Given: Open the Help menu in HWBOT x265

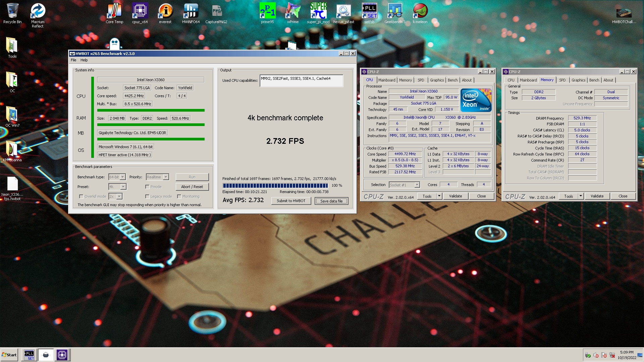Looking at the screenshot, I should click(84, 60).
